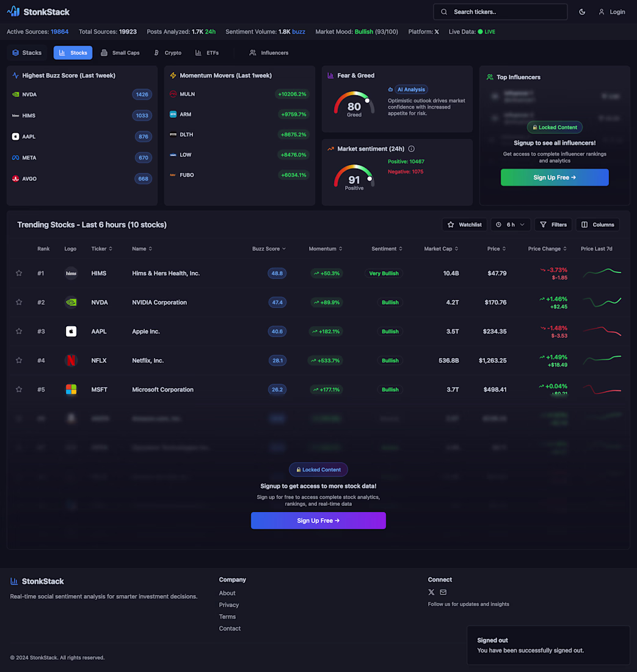The image size is (637, 672).
Task: Focus the Search tickers field
Action: 500,12
